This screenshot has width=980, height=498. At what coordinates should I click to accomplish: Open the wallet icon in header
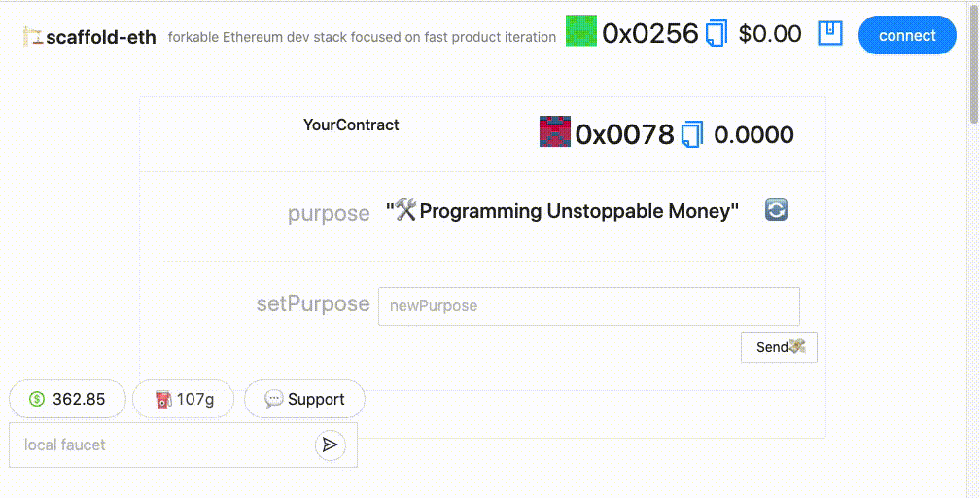830,33
